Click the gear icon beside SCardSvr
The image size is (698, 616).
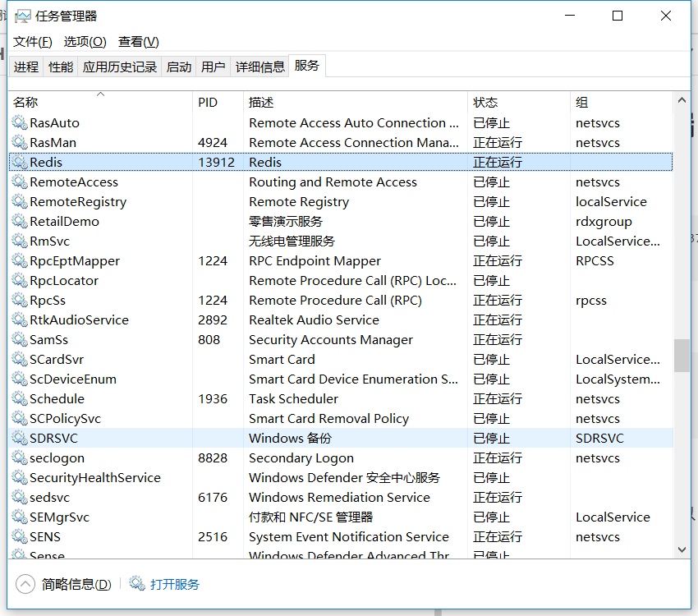coord(20,359)
